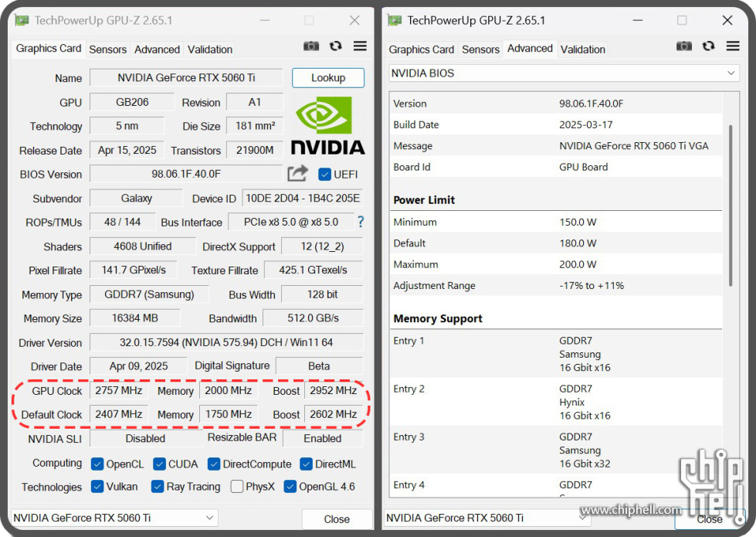
Task: Click GPU-Z title bar icon in left window
Action: pos(22,20)
